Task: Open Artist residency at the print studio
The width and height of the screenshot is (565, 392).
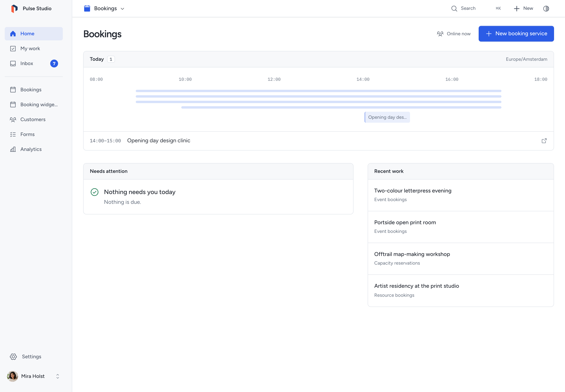Action: pos(460,290)
